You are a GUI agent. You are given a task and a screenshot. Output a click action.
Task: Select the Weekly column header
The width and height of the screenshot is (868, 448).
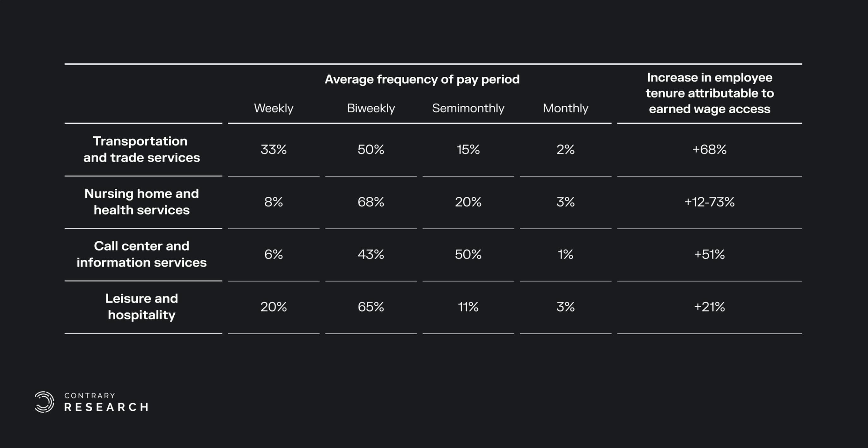tap(273, 108)
